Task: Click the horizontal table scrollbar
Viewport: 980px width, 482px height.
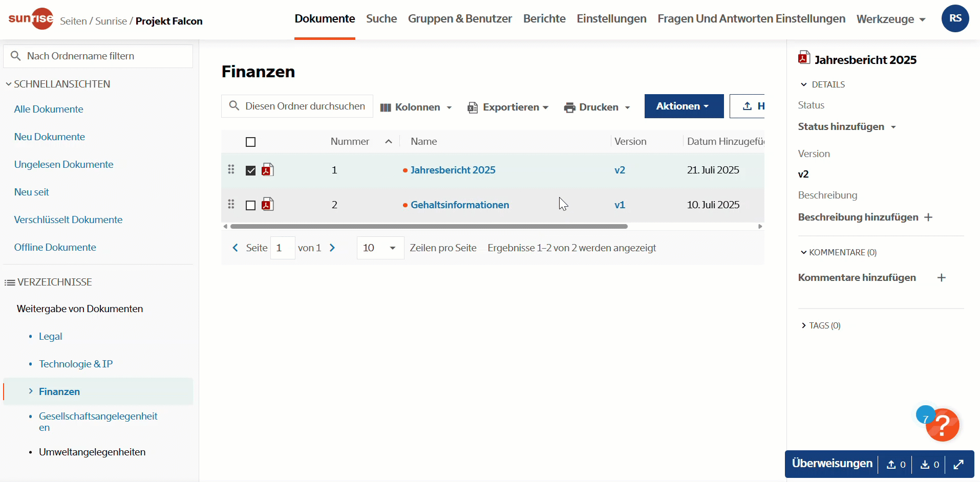Action: tap(429, 226)
